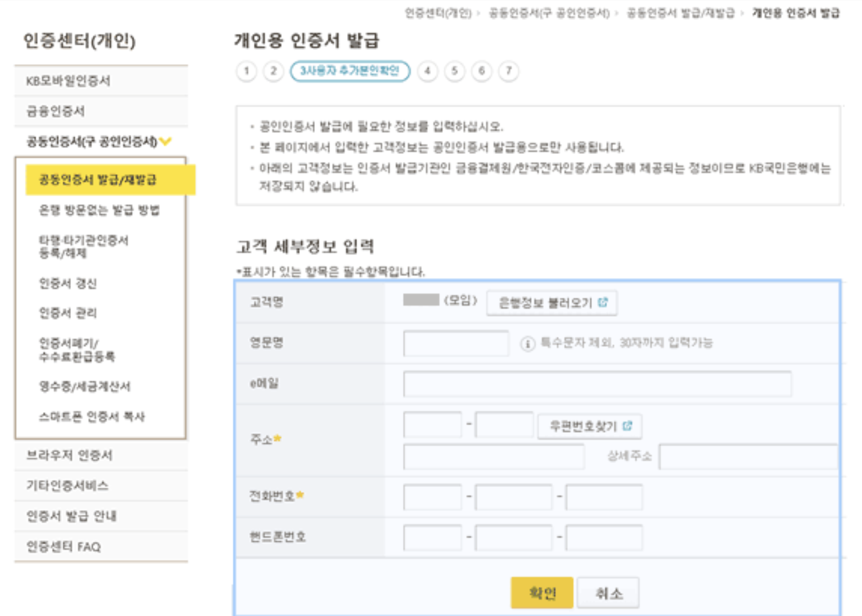Click the info icon beside the English name field
862x616 pixels.
pos(527,344)
